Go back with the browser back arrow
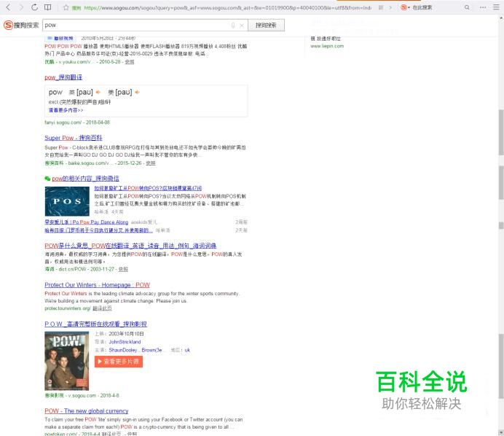This screenshot has width=504, height=436. [8, 7]
